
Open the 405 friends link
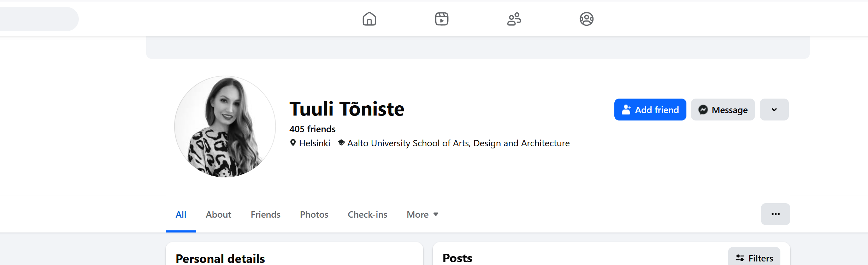[312, 129]
